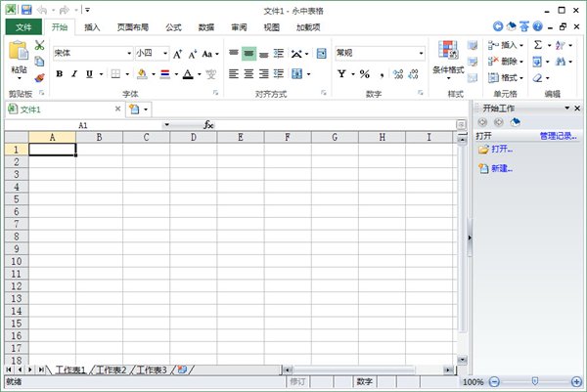Increase decimal places

point(398,73)
